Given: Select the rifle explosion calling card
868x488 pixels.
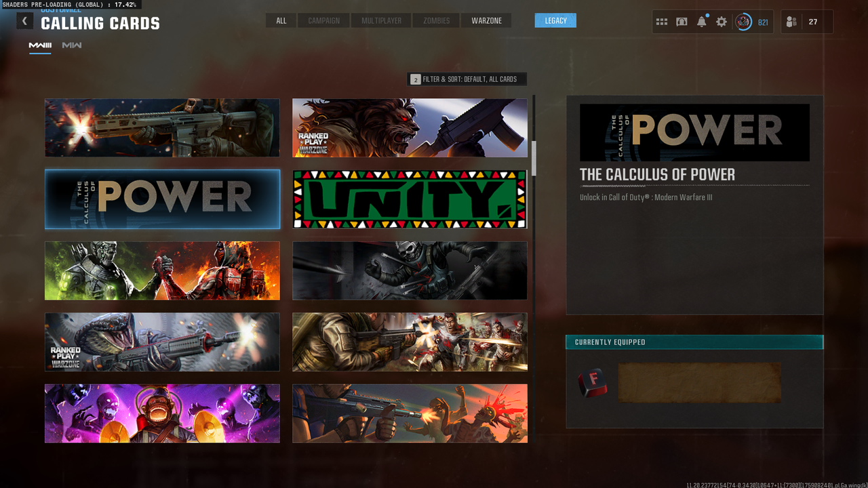Looking at the screenshot, I should coord(162,128).
